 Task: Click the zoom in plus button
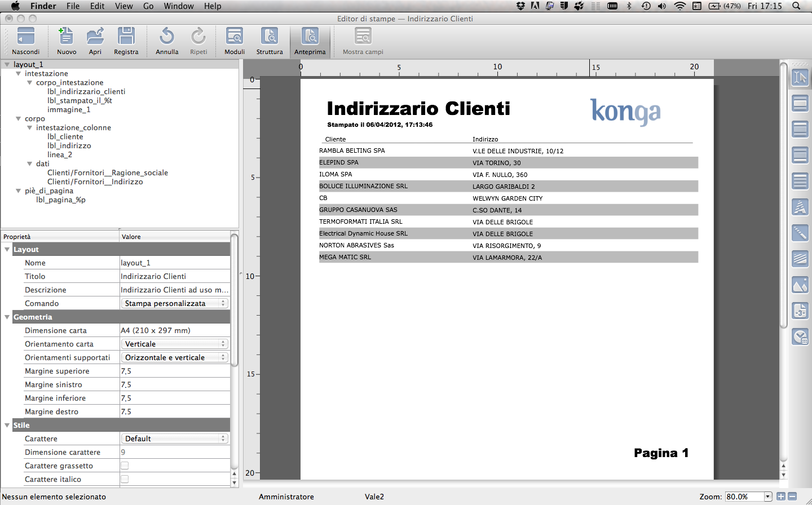click(x=781, y=497)
